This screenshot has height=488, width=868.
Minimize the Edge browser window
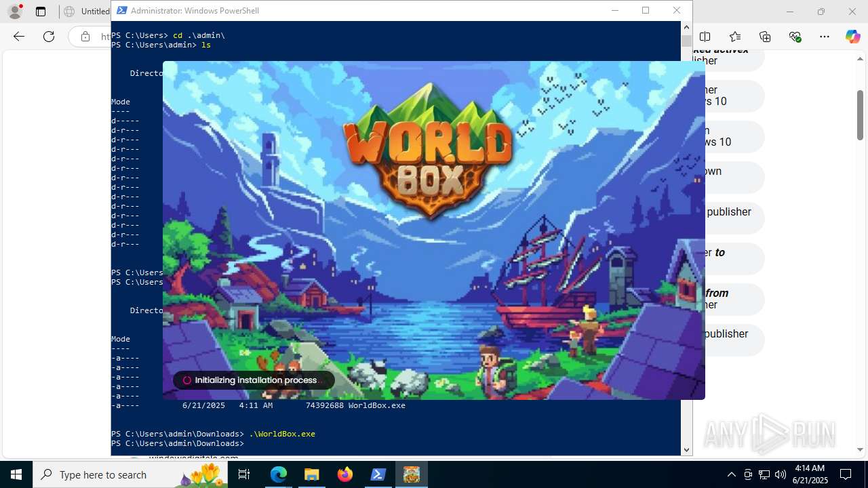(x=790, y=12)
